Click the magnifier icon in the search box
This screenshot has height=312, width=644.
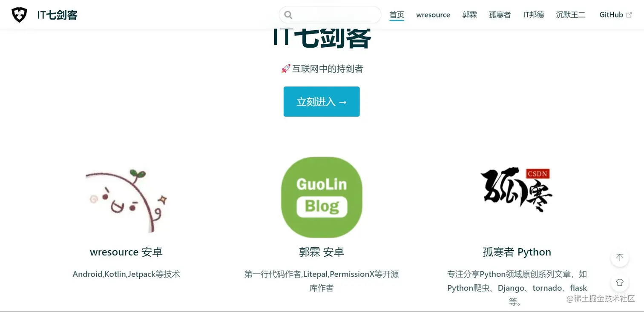pyautogui.click(x=288, y=15)
